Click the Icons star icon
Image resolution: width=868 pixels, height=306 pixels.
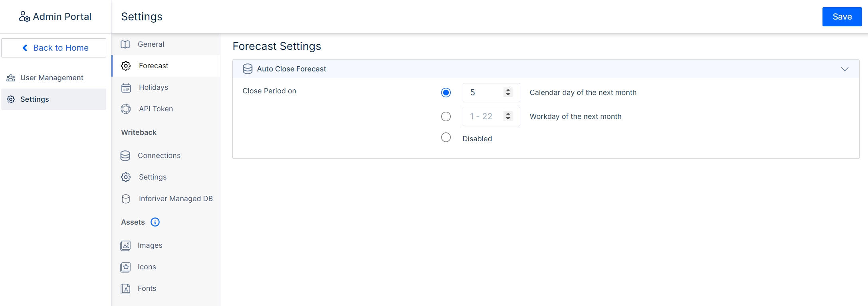[x=125, y=267]
